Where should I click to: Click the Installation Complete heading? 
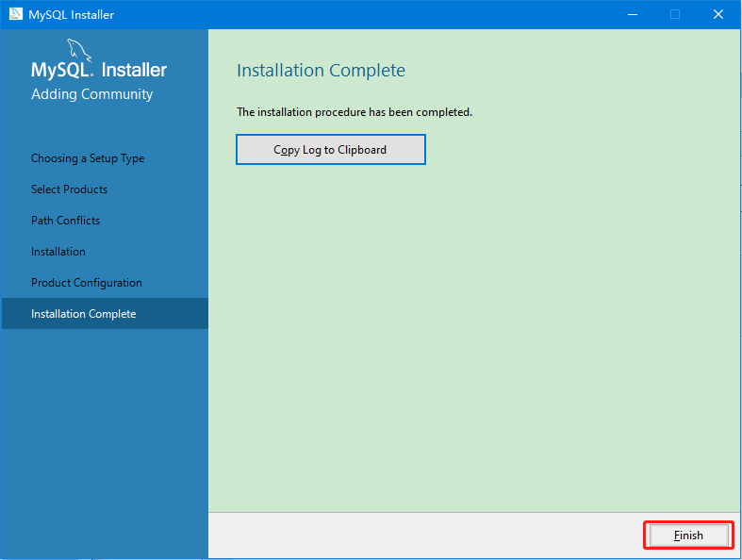point(321,71)
